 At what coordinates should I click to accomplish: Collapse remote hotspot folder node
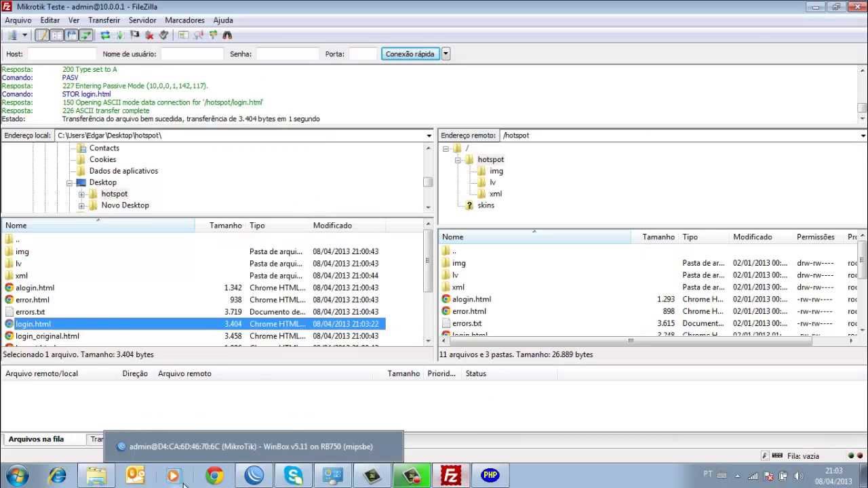pyautogui.click(x=458, y=160)
